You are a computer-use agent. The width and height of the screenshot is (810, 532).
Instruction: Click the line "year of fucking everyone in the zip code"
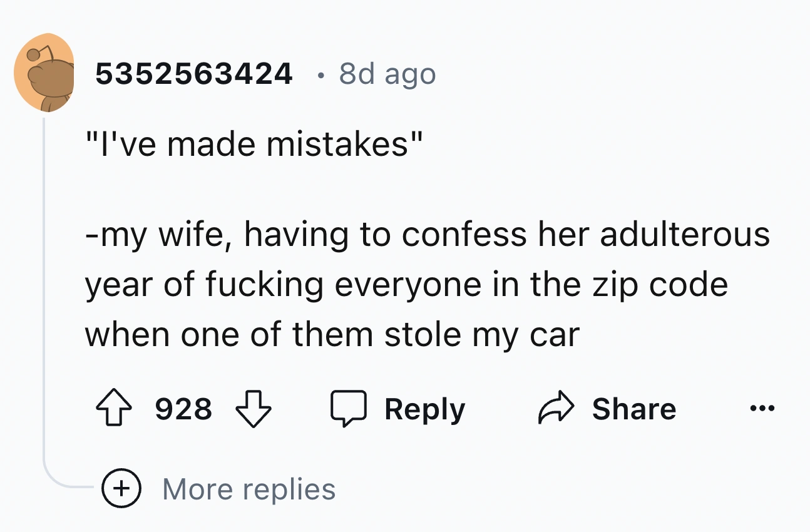coord(406,285)
